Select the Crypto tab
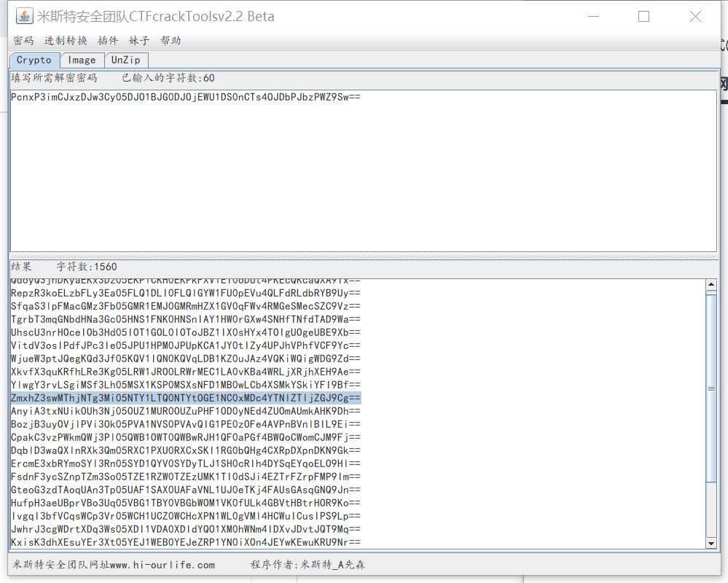The height and width of the screenshot is (583, 728). pos(34,60)
